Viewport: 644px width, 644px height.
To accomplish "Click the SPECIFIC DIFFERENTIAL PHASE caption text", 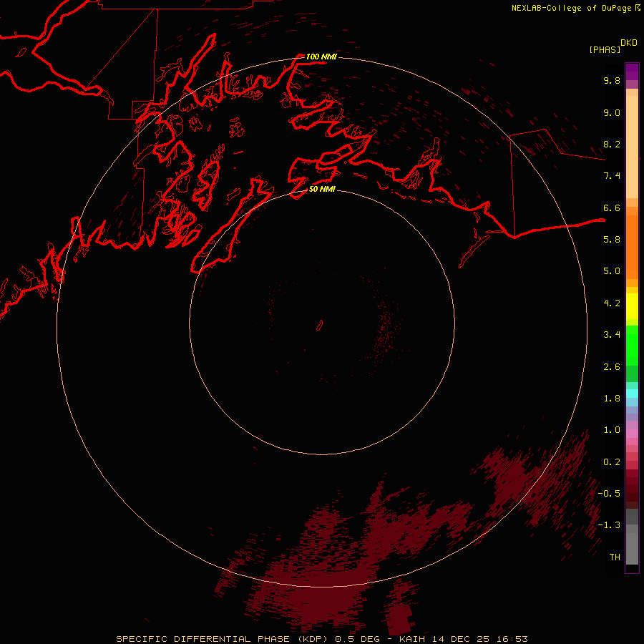I will [203, 639].
